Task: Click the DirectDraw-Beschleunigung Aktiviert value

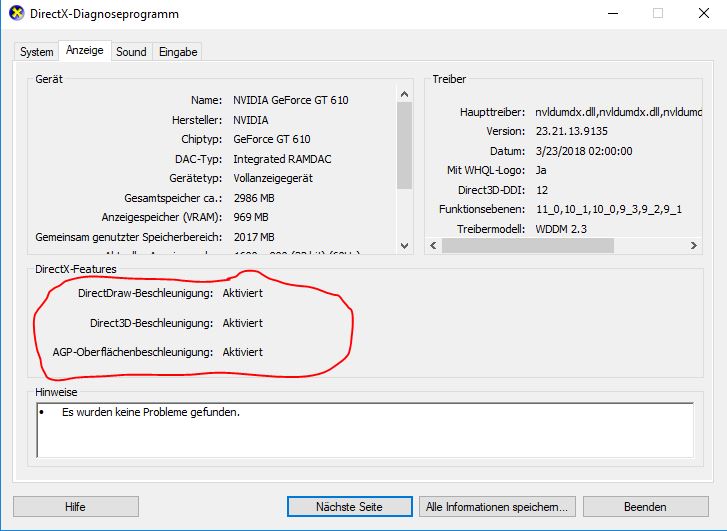Action: [x=242, y=293]
